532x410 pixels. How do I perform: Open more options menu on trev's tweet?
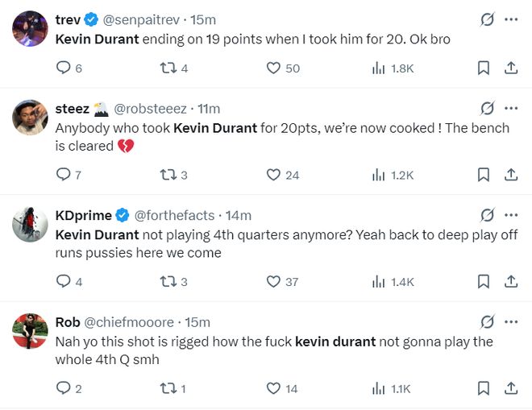[511, 19]
